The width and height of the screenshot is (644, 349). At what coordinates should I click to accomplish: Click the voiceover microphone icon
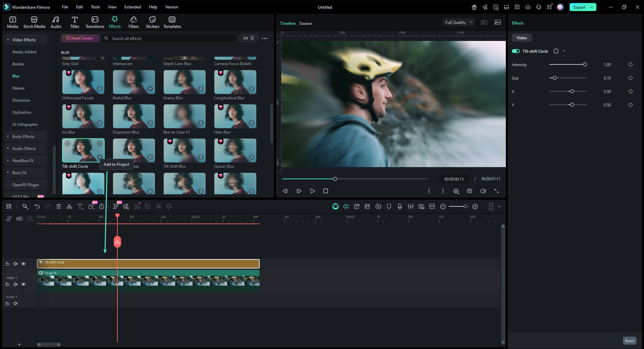(400, 206)
